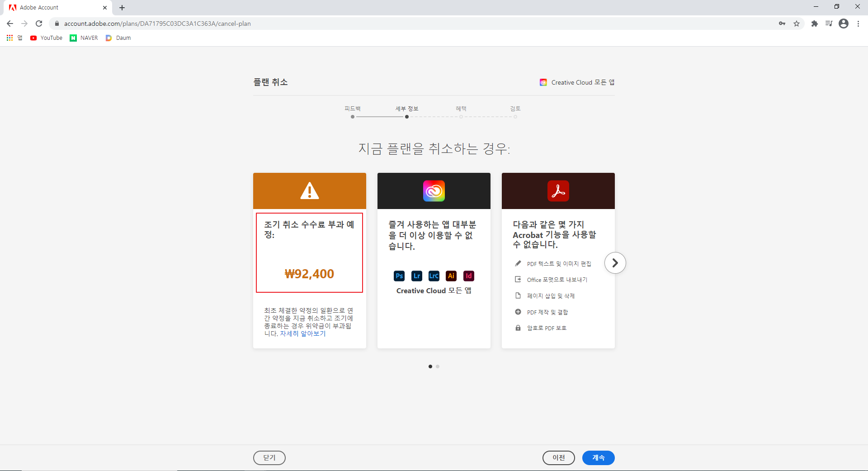868x471 pixels.
Task: Click the page icon beside 페이지 삽입 및 삭제
Action: click(518, 295)
